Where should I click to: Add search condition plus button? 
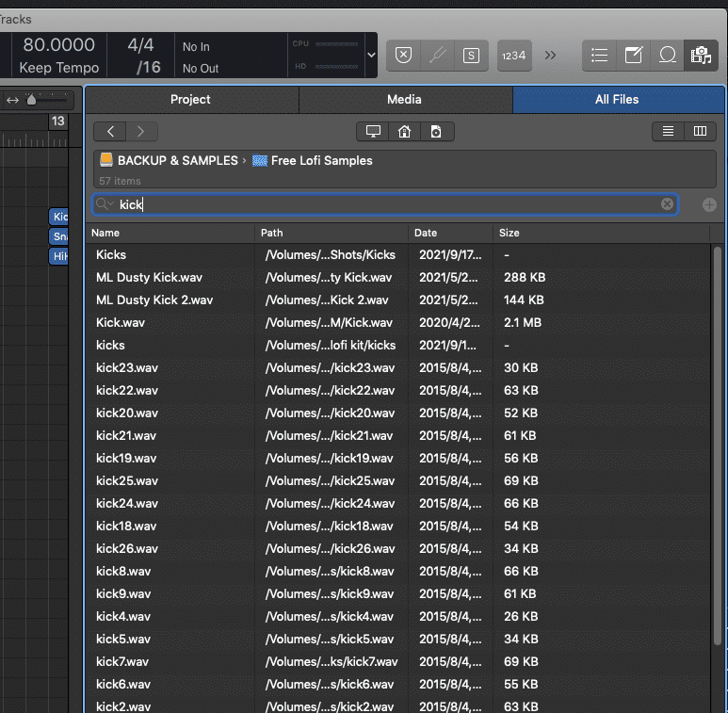coord(709,204)
